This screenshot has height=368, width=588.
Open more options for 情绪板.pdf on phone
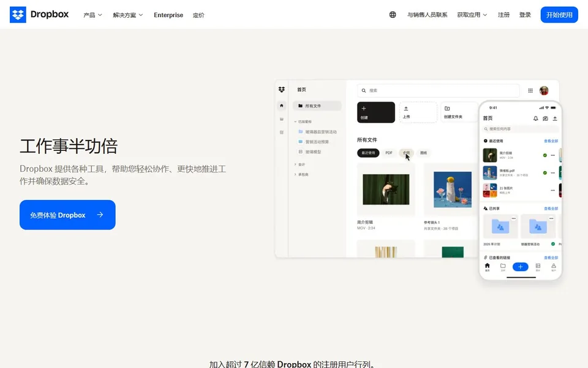pos(552,173)
